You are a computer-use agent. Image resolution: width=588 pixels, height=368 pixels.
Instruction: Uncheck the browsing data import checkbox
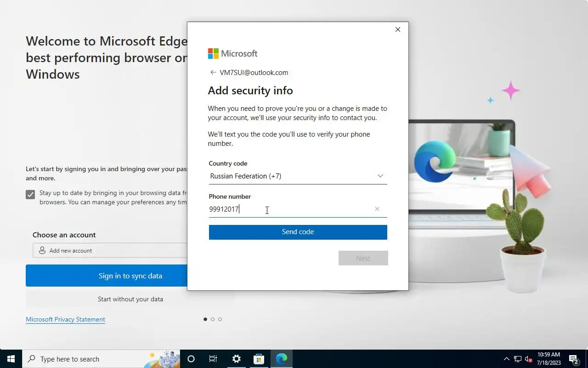tap(30, 195)
